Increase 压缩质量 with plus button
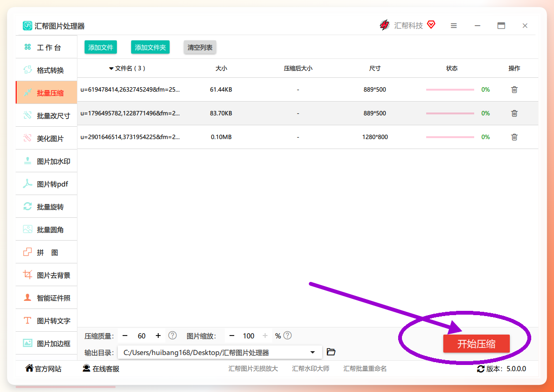 158,336
